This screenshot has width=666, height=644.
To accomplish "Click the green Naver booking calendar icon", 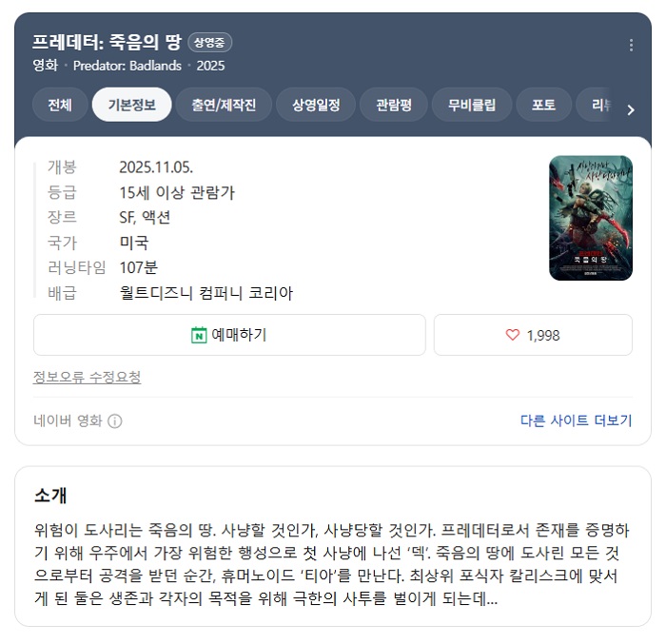I will 199,335.
